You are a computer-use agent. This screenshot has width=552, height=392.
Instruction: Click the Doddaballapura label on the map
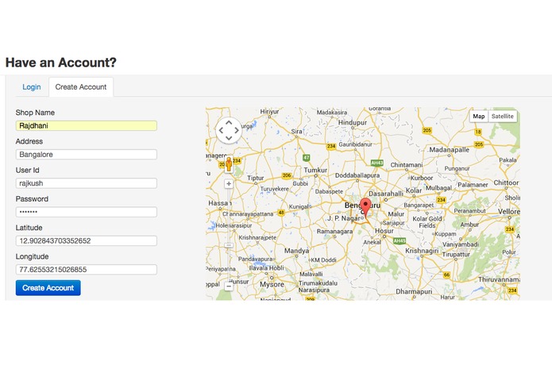(357, 175)
